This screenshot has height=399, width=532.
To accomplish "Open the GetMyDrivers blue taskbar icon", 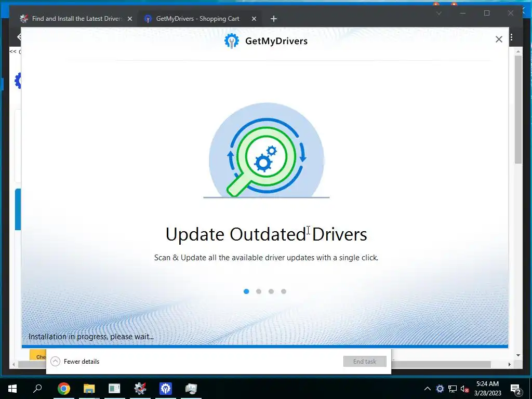I will [166, 389].
